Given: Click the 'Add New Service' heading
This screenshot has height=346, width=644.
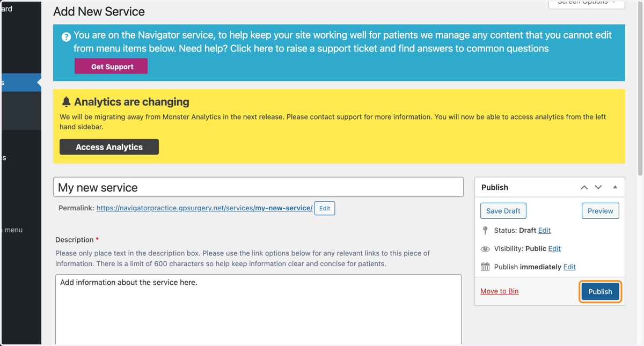Looking at the screenshot, I should 99,11.
